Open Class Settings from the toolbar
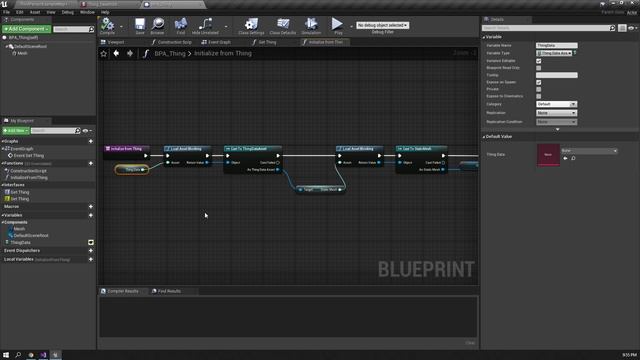The width and height of the screenshot is (640, 360). 251,25
